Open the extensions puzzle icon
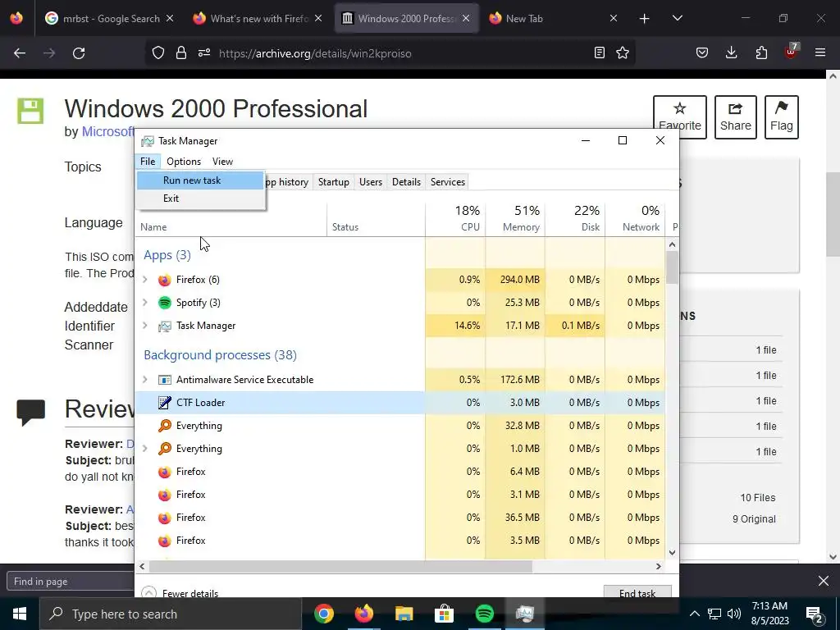 (x=761, y=53)
